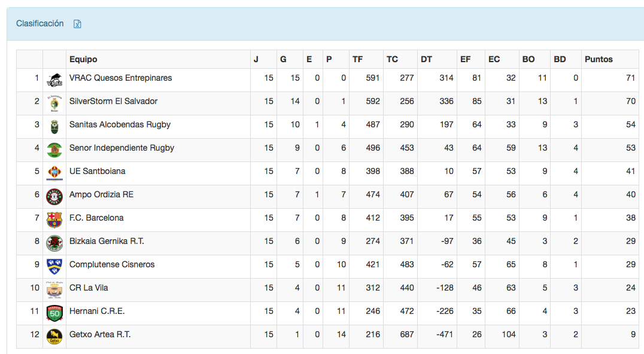Click the Equipo column header
The height and width of the screenshot is (354, 644).
click(83, 59)
